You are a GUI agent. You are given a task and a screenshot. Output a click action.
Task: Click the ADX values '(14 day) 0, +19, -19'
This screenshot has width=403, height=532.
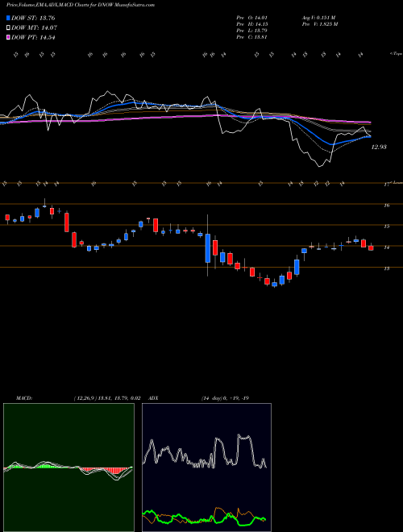click(225, 398)
